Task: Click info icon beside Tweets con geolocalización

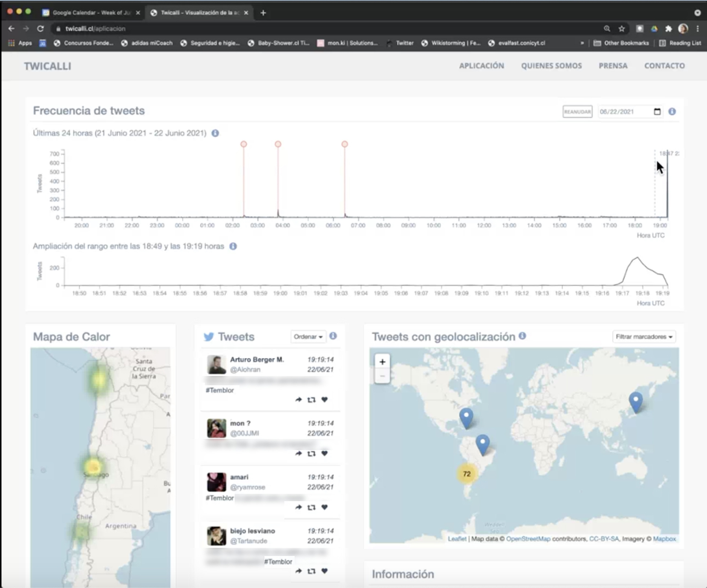Action: pyautogui.click(x=522, y=336)
